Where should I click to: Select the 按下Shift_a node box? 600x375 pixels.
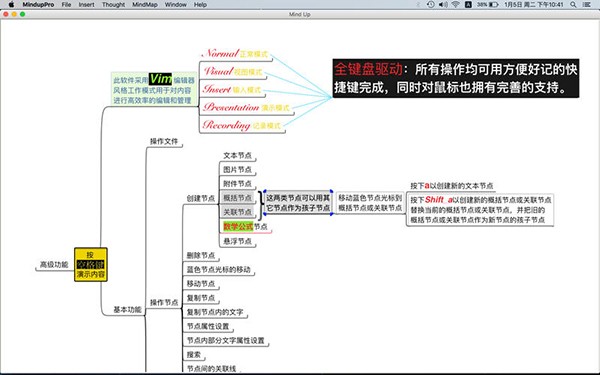pyautogui.click(x=481, y=210)
